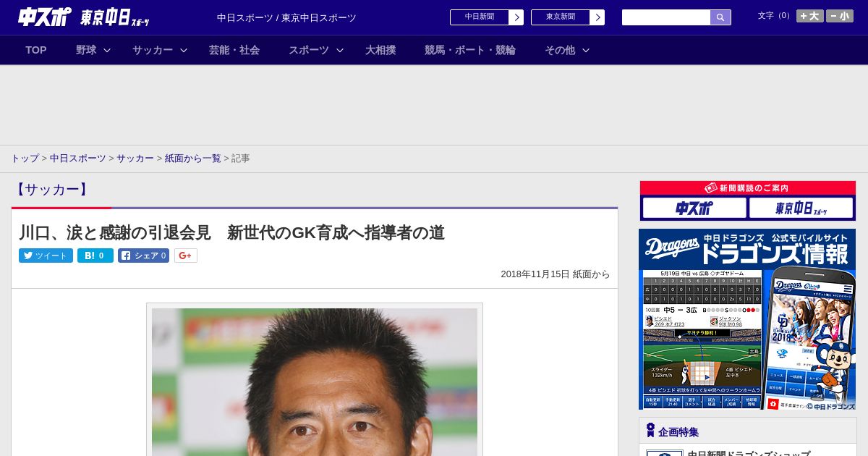Open 競馬・ボート・競輪 menu item
Viewport: 868px width, 456px height.
coord(470,50)
